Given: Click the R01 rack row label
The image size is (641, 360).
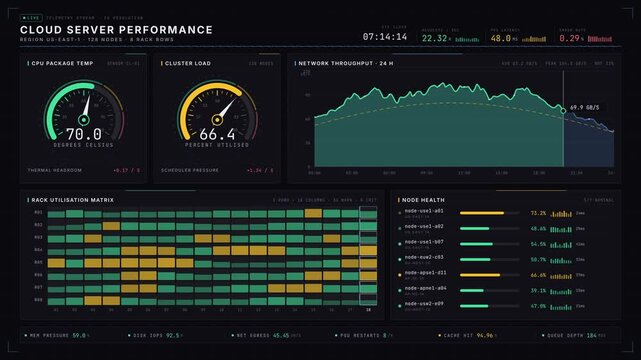Looking at the screenshot, I should [x=38, y=212].
